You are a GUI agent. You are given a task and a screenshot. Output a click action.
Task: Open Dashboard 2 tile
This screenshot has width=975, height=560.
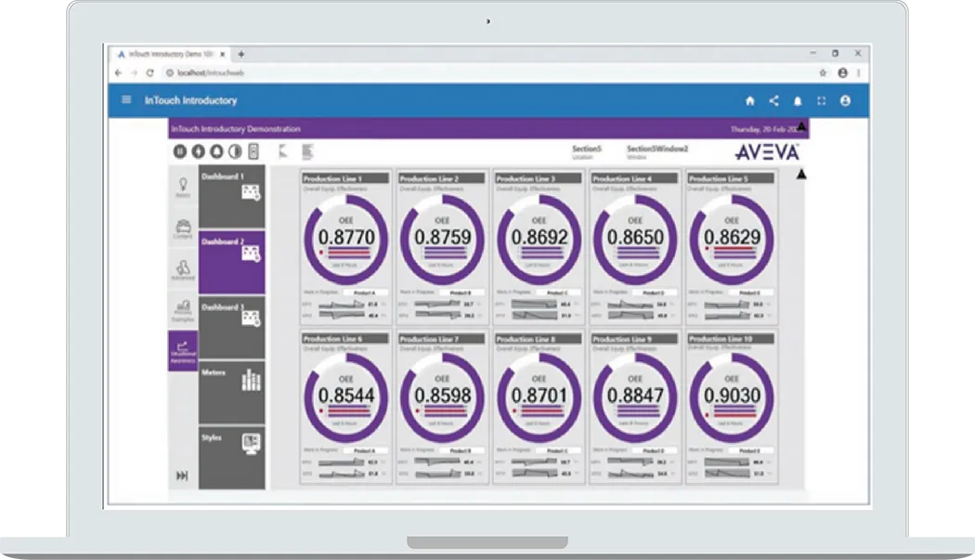[232, 262]
